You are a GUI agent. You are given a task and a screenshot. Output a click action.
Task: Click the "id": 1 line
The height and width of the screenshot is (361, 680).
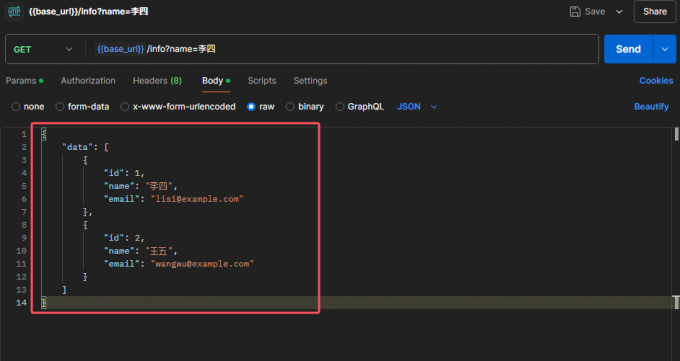[124, 173]
